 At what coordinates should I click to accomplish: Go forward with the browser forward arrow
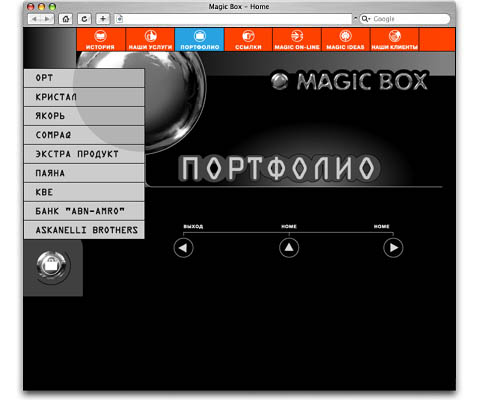(x=47, y=19)
